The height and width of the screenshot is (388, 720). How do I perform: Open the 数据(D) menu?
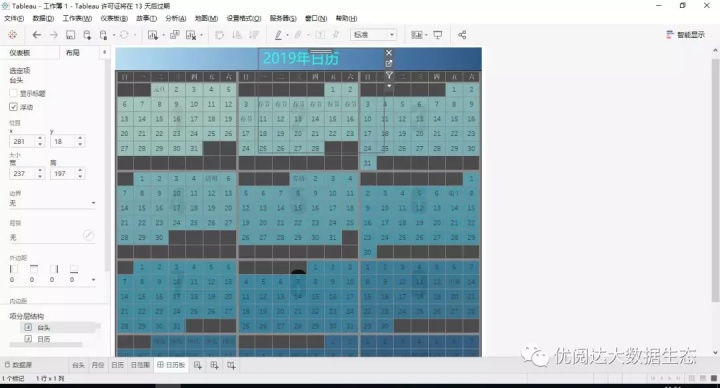[43, 18]
